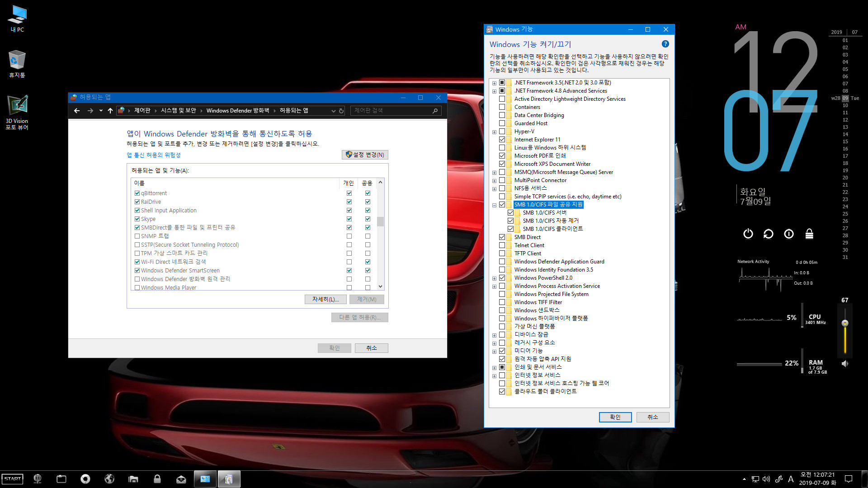Toggle the SNMP 트랩 app checkbox
Image resolution: width=868 pixels, height=488 pixels.
[x=137, y=236]
